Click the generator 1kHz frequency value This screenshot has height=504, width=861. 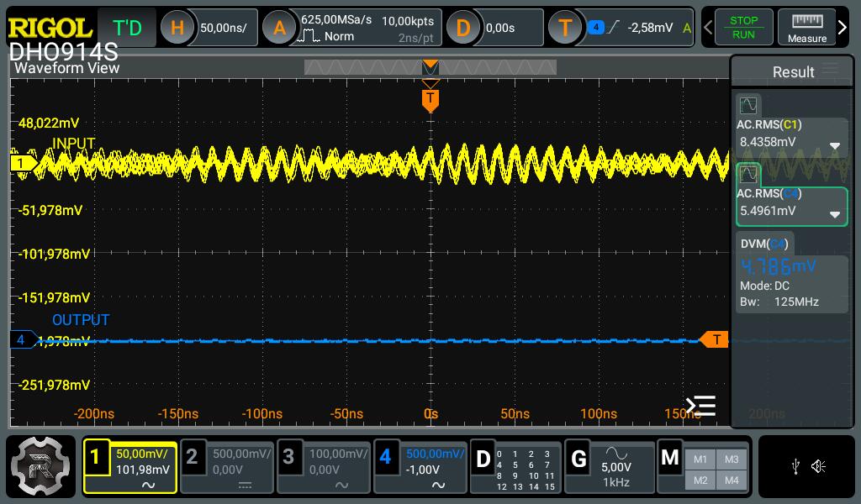click(x=616, y=482)
